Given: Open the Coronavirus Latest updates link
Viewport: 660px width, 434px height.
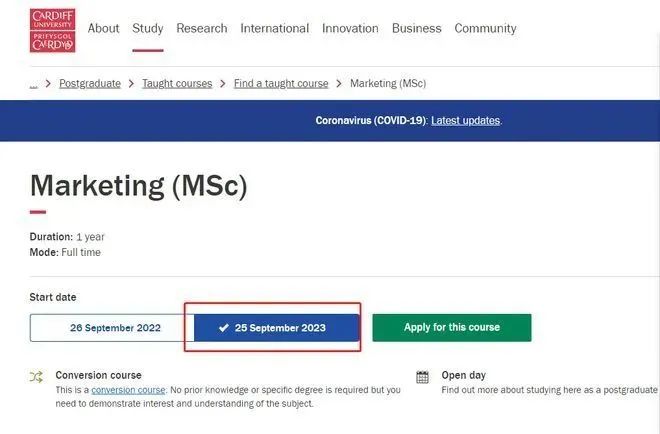Looking at the screenshot, I should click(465, 121).
